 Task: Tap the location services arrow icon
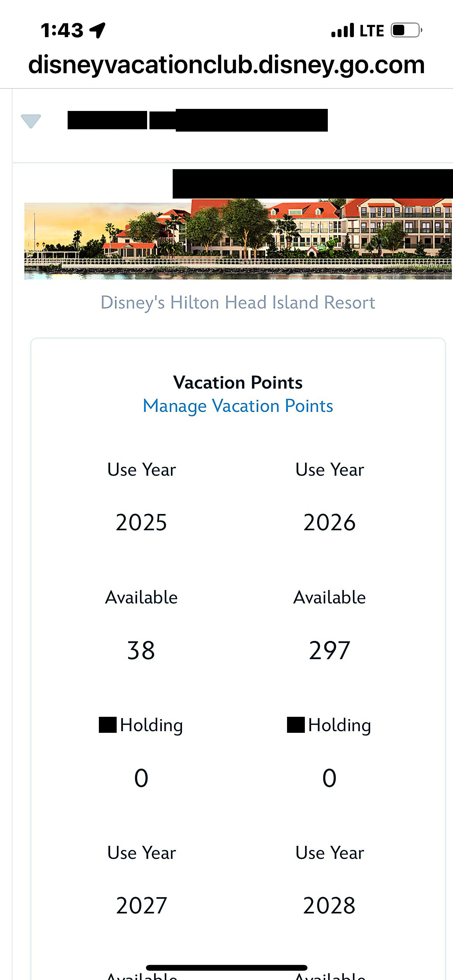point(98,30)
